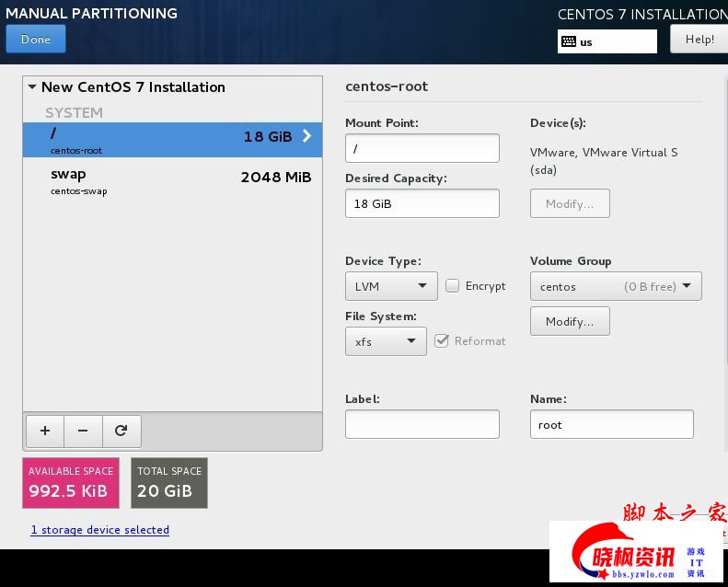Open the Volume Group centos dropdown
Viewport: 728px width, 587px height.
click(x=616, y=286)
